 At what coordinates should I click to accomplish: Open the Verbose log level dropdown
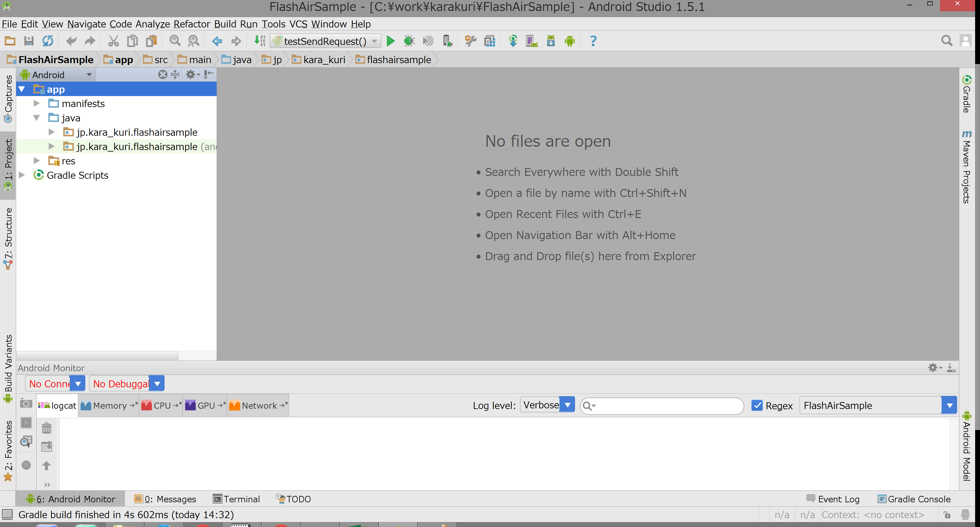coord(548,405)
